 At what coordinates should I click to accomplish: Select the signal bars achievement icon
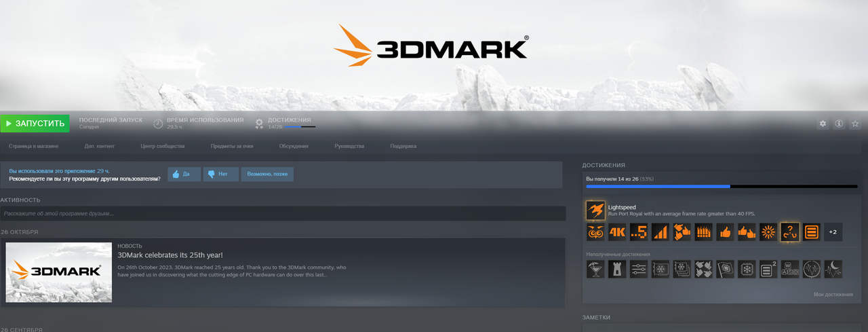click(x=660, y=232)
